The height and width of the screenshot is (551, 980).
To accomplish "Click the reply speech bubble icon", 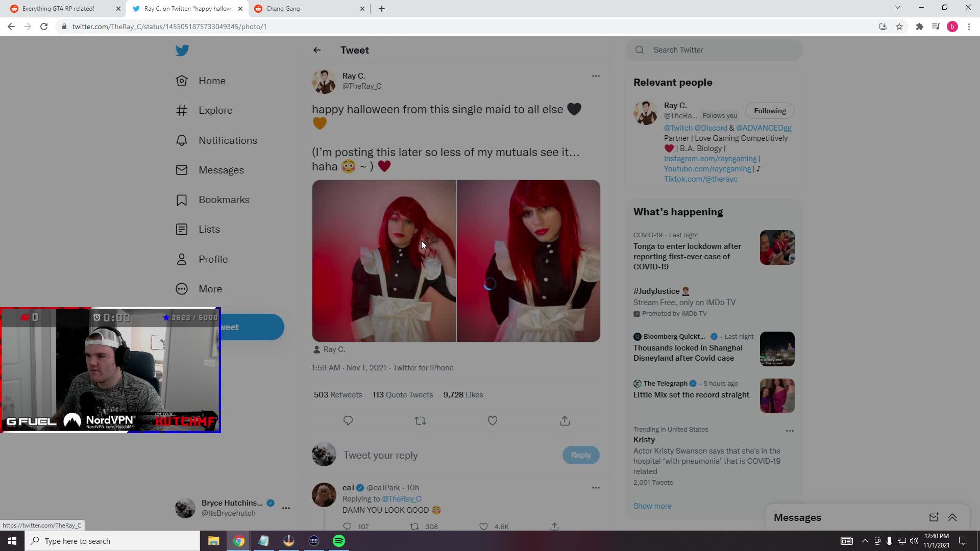I will coord(348,421).
